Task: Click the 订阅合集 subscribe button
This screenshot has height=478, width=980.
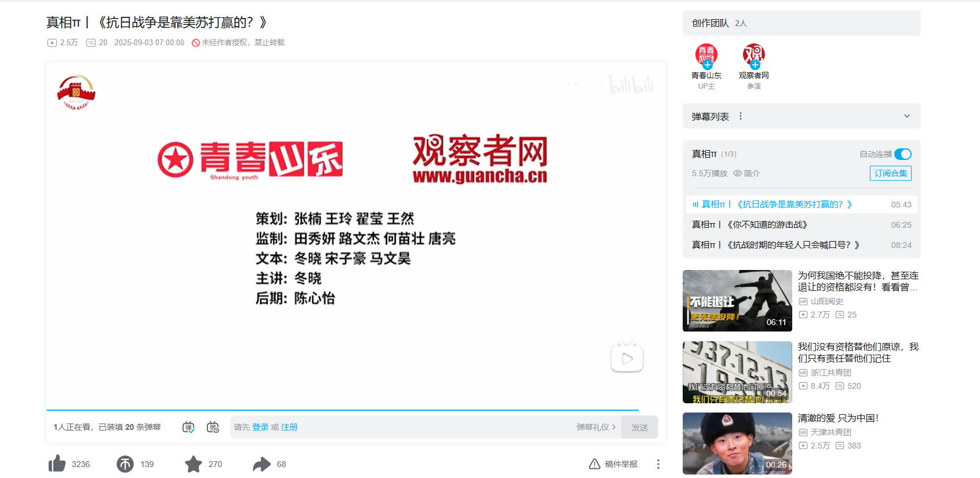Action: tap(890, 173)
